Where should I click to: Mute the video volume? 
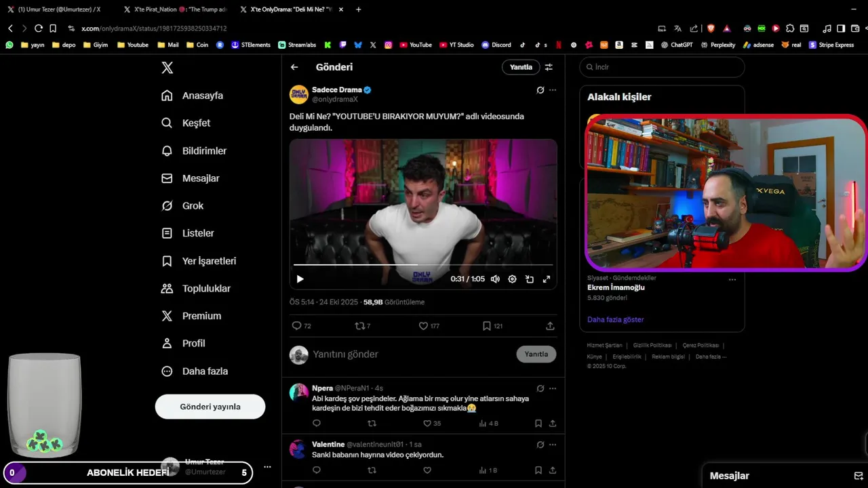[x=495, y=279]
